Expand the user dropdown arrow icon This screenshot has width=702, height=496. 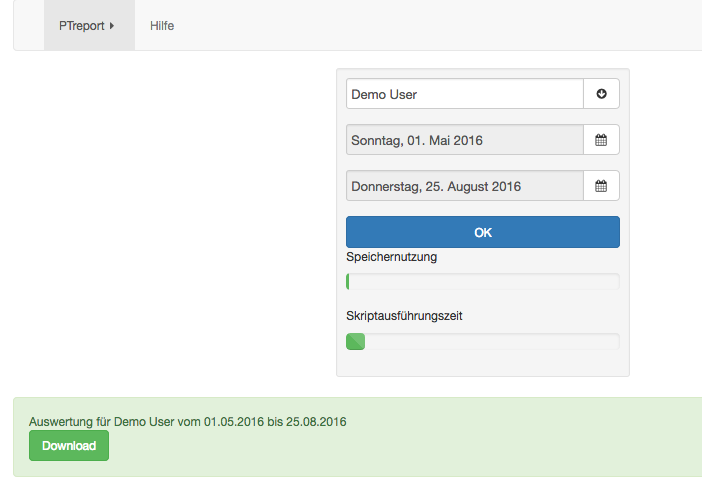601,94
